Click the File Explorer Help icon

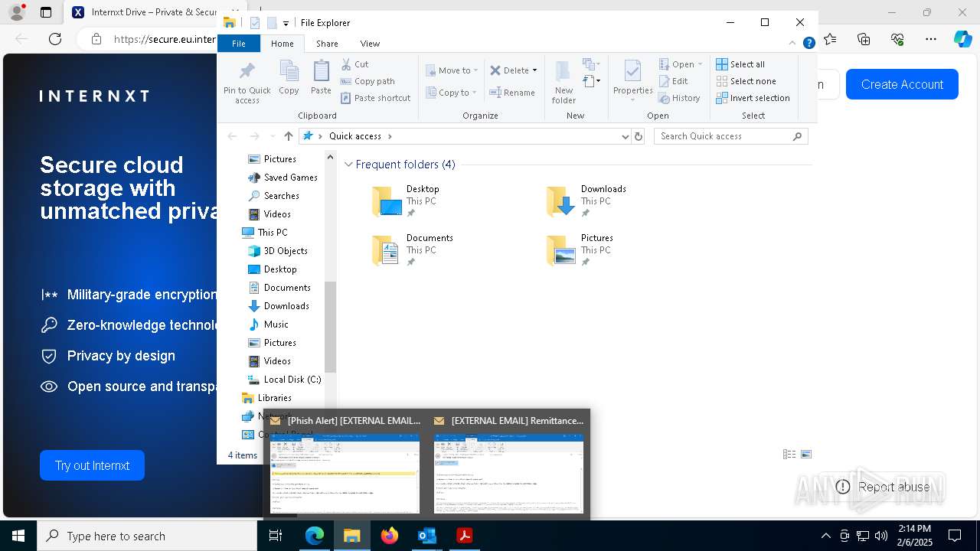click(808, 44)
